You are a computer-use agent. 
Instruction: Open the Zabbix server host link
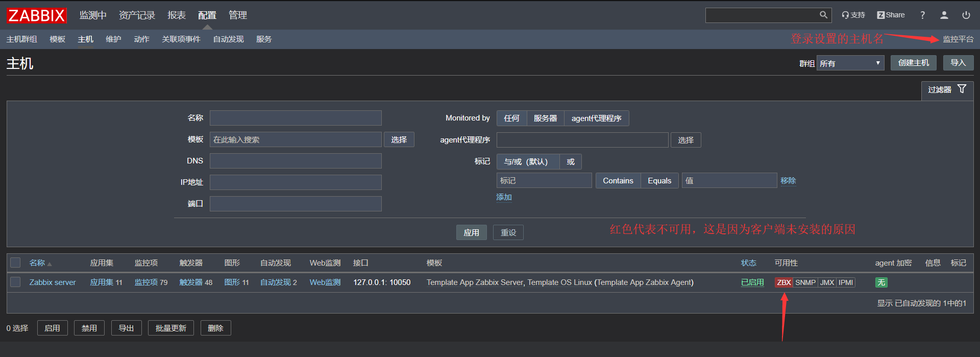point(53,282)
